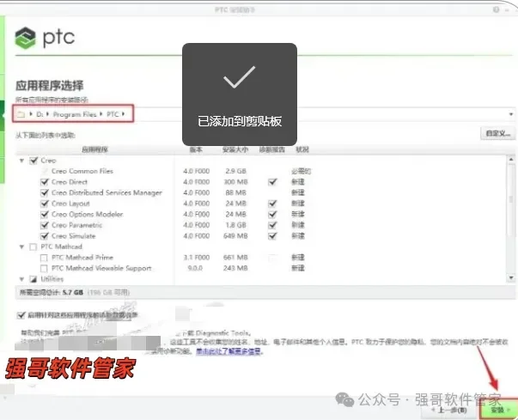Toggle the Utilities group checkbox
The image size is (518, 420).
33,279
